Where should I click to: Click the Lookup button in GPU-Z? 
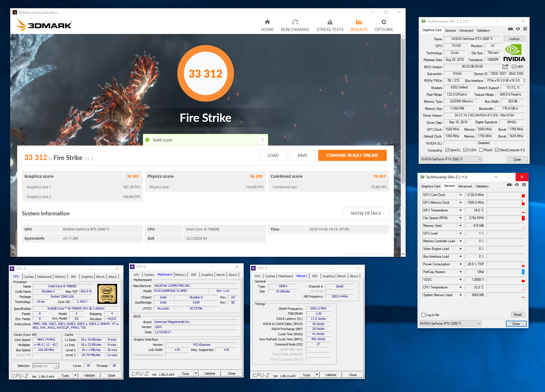click(514, 39)
